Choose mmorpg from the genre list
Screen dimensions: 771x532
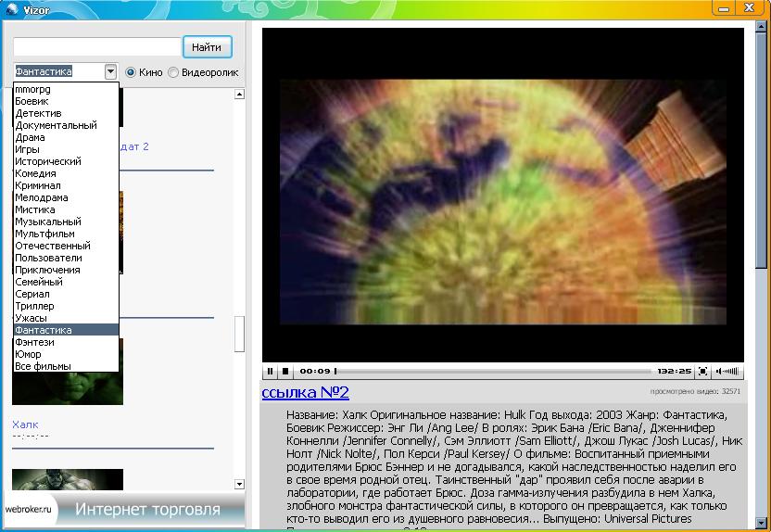pyautogui.click(x=66, y=89)
